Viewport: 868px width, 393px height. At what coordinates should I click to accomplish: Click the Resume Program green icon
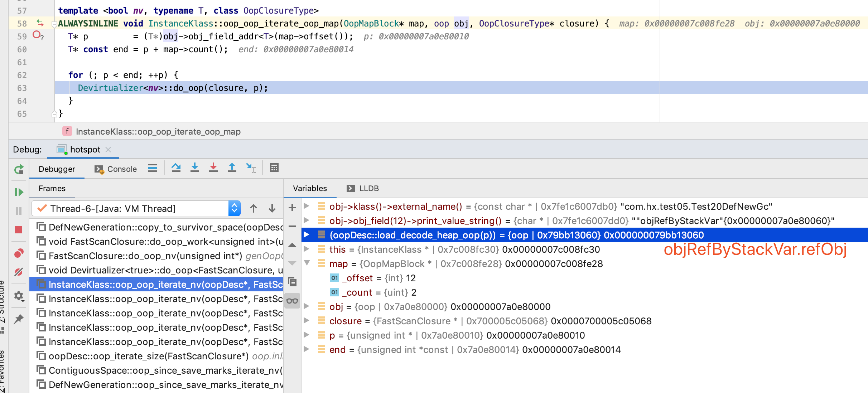tap(19, 192)
